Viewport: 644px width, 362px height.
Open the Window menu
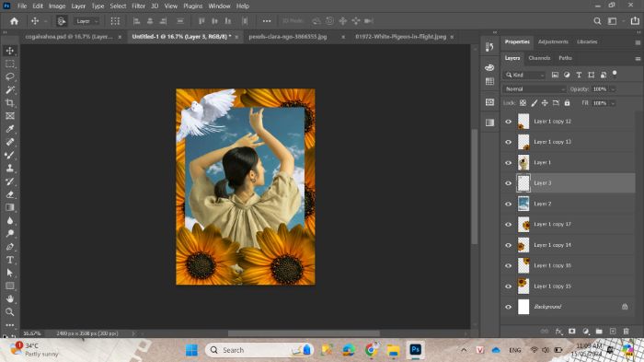219,6
